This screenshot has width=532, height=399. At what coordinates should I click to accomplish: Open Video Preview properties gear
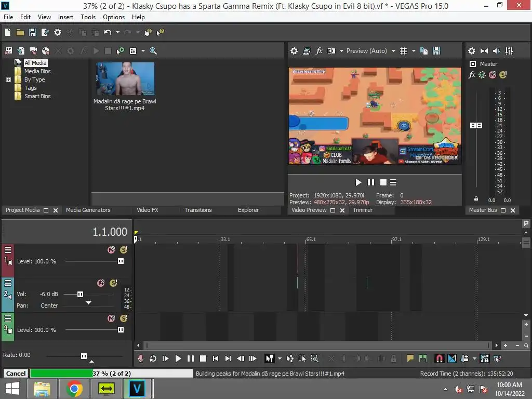coord(294,51)
